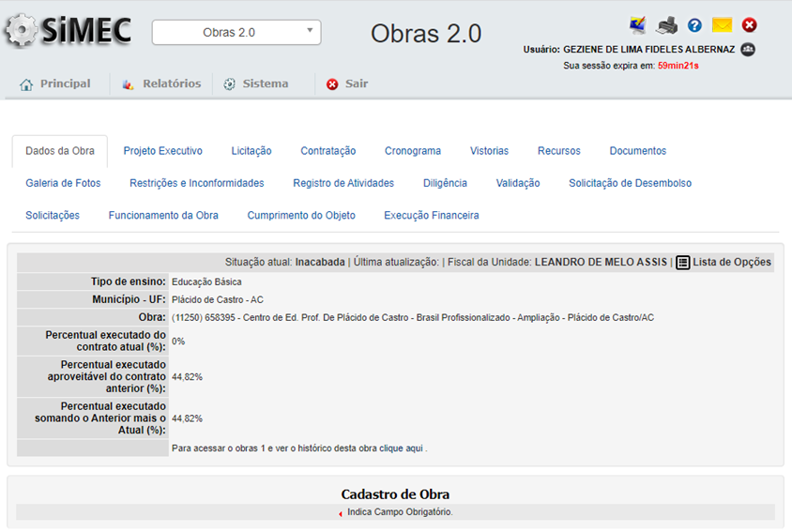Click the red X icon in header
Viewport: 792px width, 532px height.
click(x=749, y=25)
